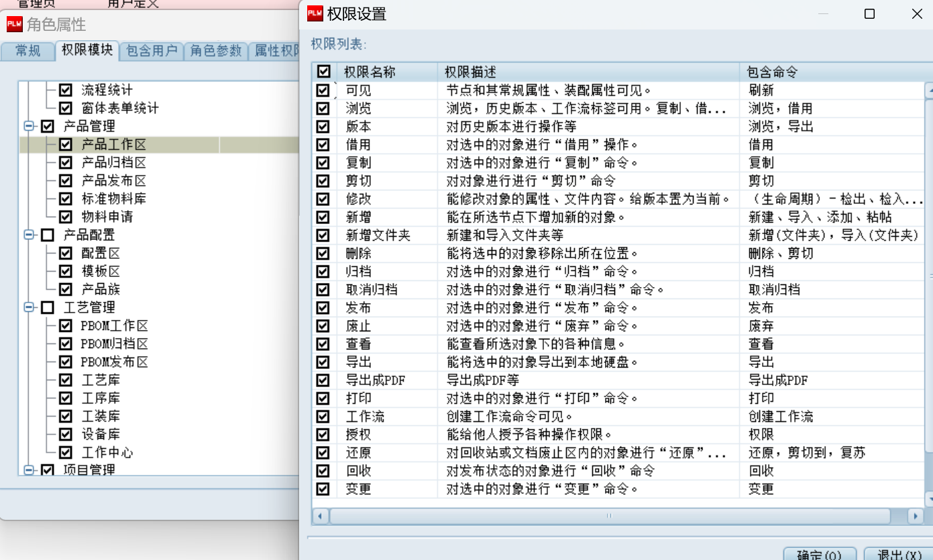This screenshot has height=560, width=933.
Task: Select the 设备库 tree item
Action: coord(101,434)
